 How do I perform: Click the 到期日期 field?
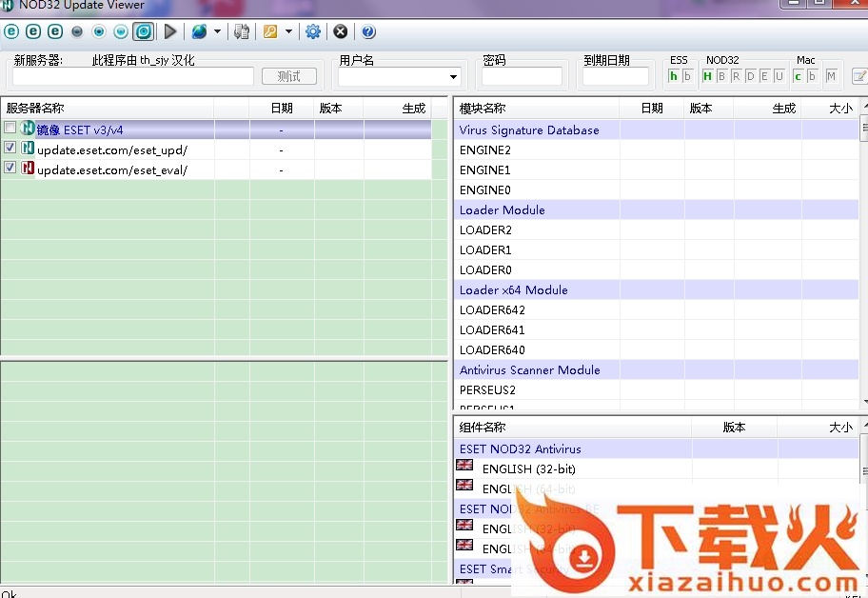coord(616,76)
